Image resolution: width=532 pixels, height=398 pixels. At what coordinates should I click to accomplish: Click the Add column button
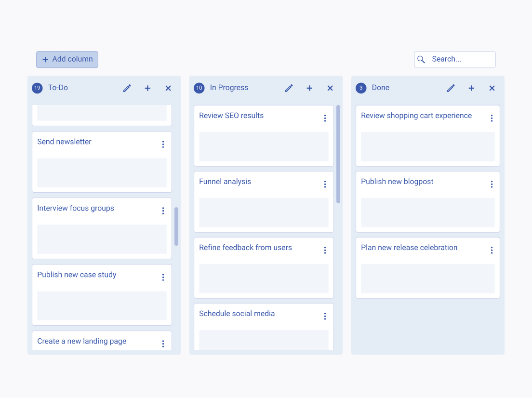click(x=67, y=59)
